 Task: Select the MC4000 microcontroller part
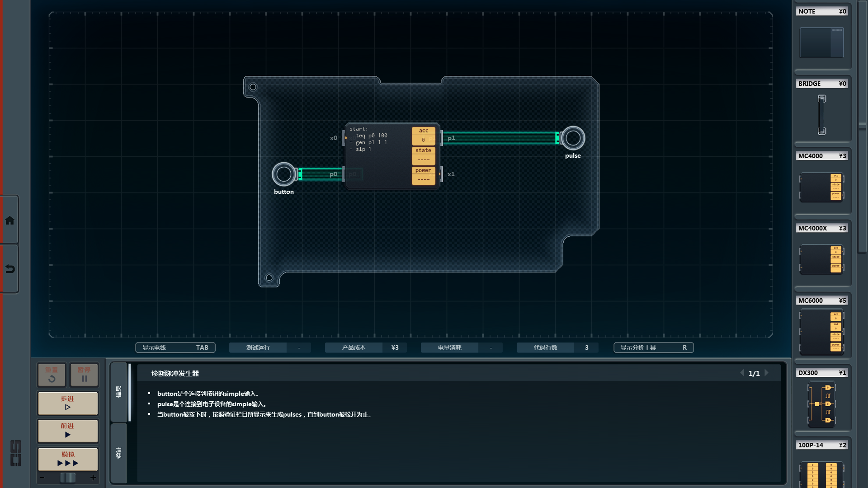coord(821,187)
